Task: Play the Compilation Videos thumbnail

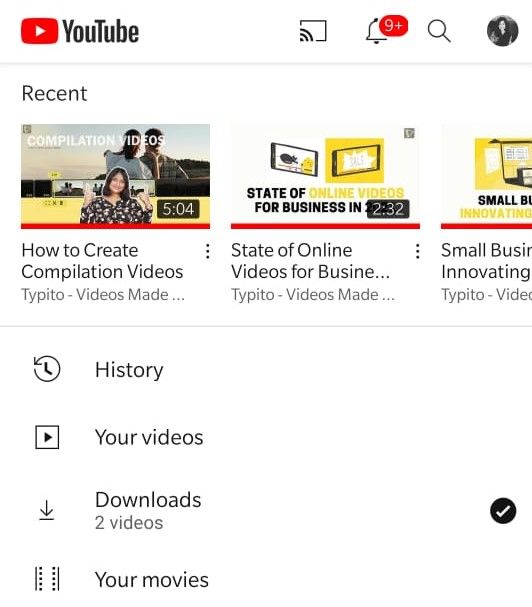Action: [115, 177]
